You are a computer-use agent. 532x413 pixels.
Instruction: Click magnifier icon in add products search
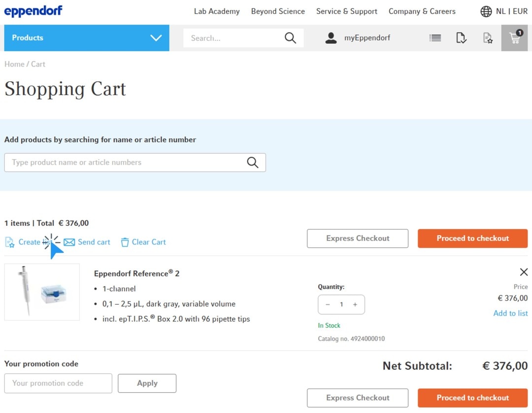pyautogui.click(x=252, y=163)
